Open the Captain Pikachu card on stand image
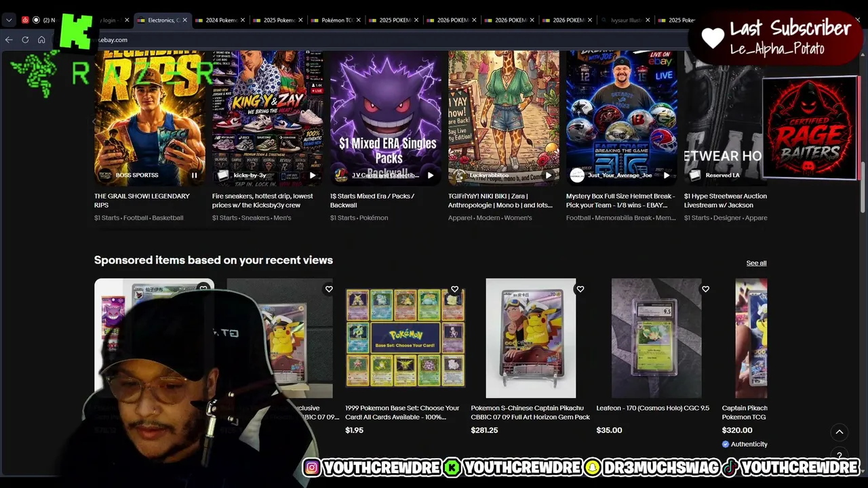Viewport: 868px width, 488px height. [530, 338]
